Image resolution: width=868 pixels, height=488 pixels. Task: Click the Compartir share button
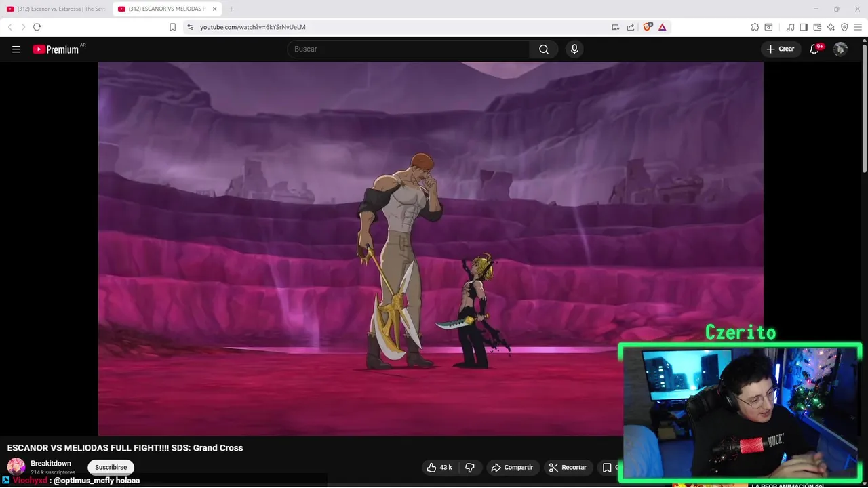[x=512, y=467]
